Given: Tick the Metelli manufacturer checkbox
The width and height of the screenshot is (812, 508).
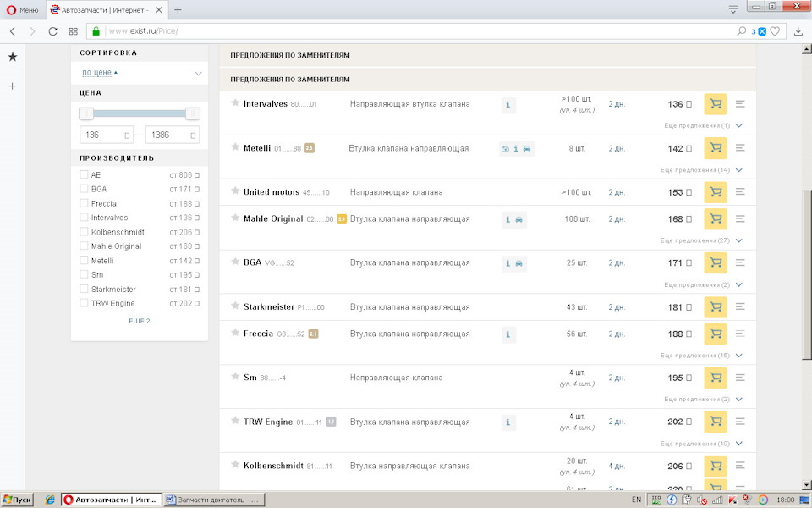Looking at the screenshot, I should click(x=84, y=260).
